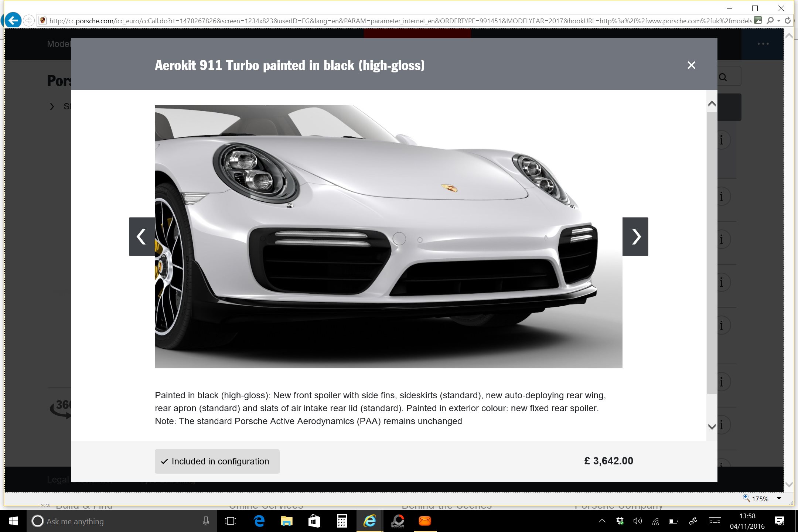Close the Aerokit 911 Turbo dialog
Image resolution: width=798 pixels, height=532 pixels.
[x=691, y=65]
